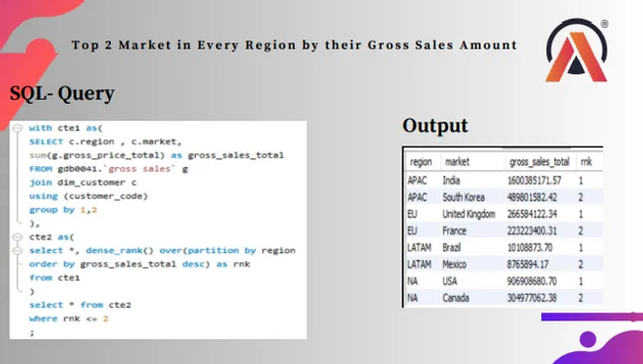This screenshot has height=364, width=643.
Task: Select the value 489801582.42
Action: (532, 197)
